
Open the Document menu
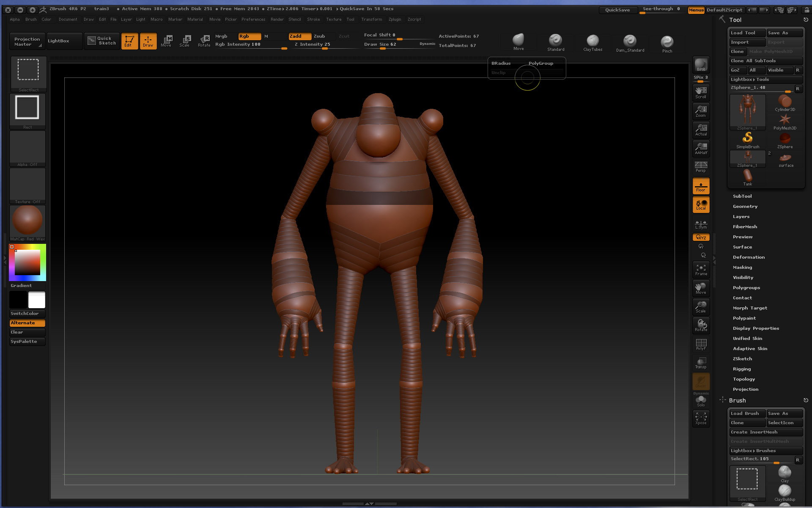pos(68,19)
